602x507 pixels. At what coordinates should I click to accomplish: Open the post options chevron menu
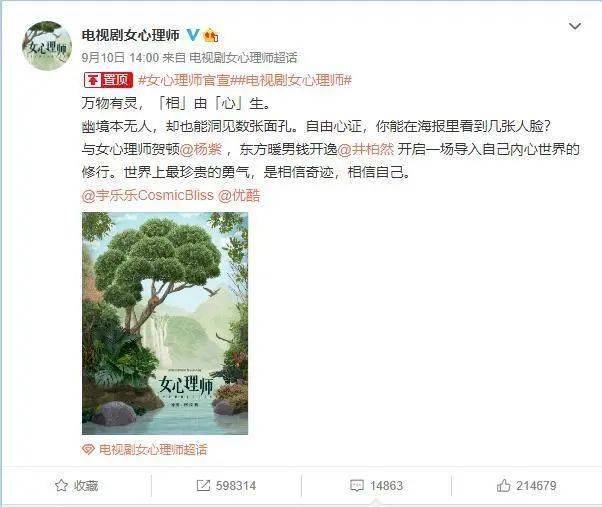pos(575,26)
